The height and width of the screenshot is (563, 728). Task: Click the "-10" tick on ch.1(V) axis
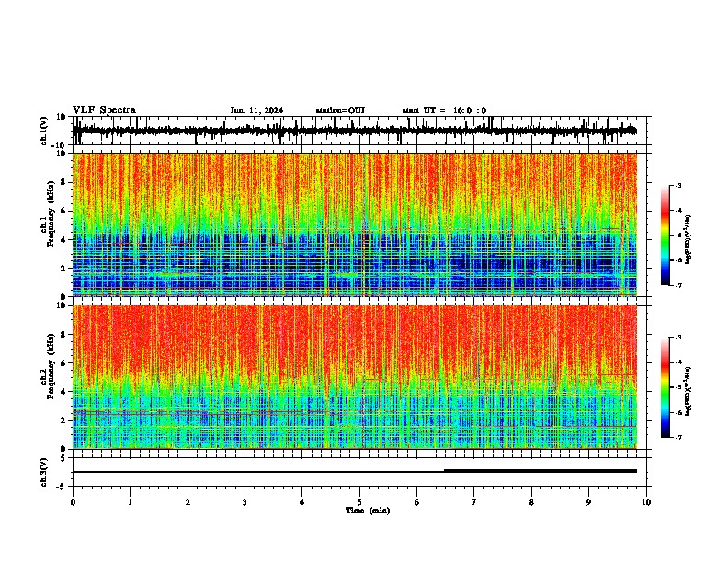click(x=60, y=145)
